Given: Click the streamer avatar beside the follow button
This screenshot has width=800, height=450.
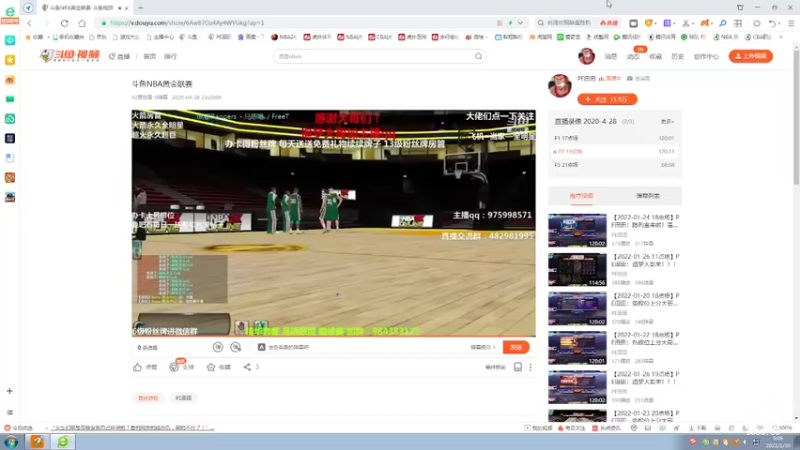Looking at the screenshot, I should coord(560,86).
